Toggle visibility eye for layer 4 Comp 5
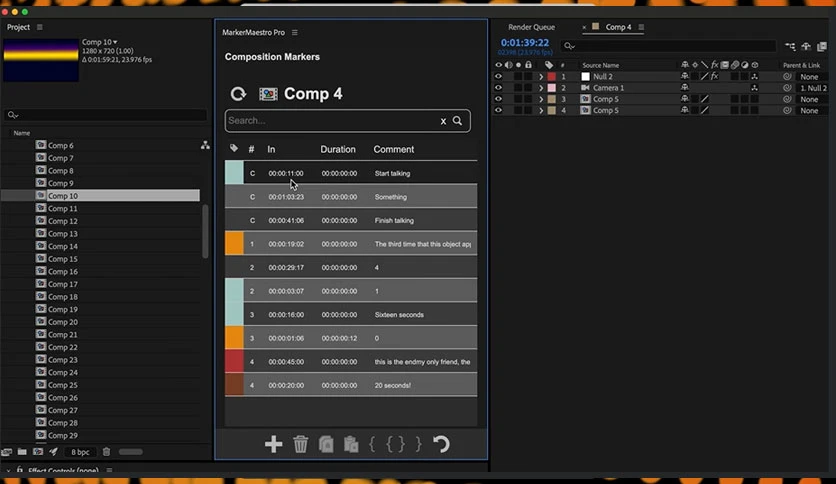 pyautogui.click(x=498, y=110)
